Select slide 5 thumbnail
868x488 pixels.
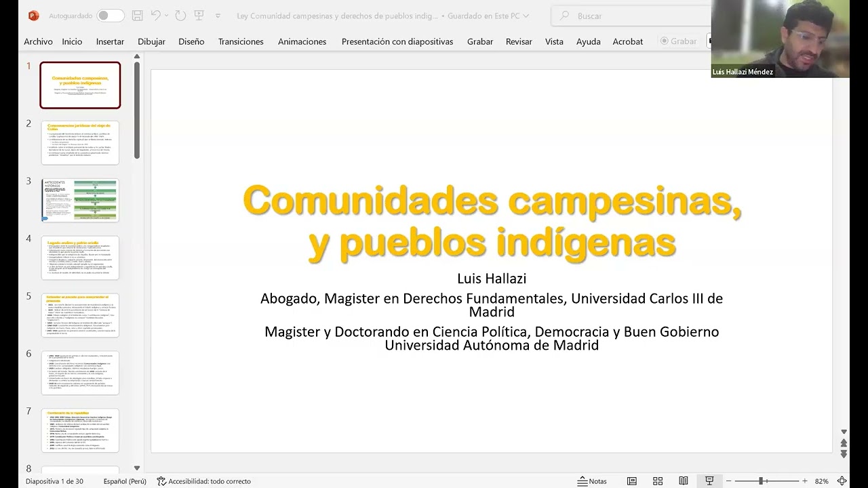point(80,315)
